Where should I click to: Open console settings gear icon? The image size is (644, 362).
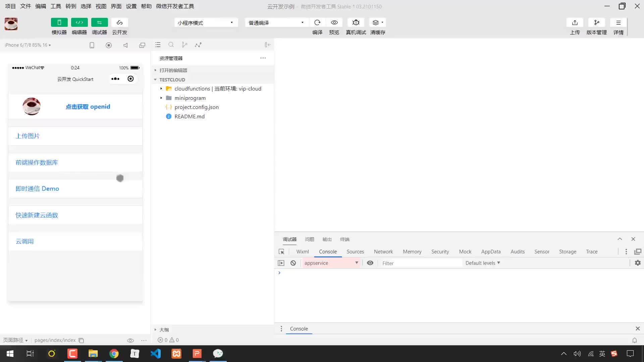pyautogui.click(x=638, y=263)
